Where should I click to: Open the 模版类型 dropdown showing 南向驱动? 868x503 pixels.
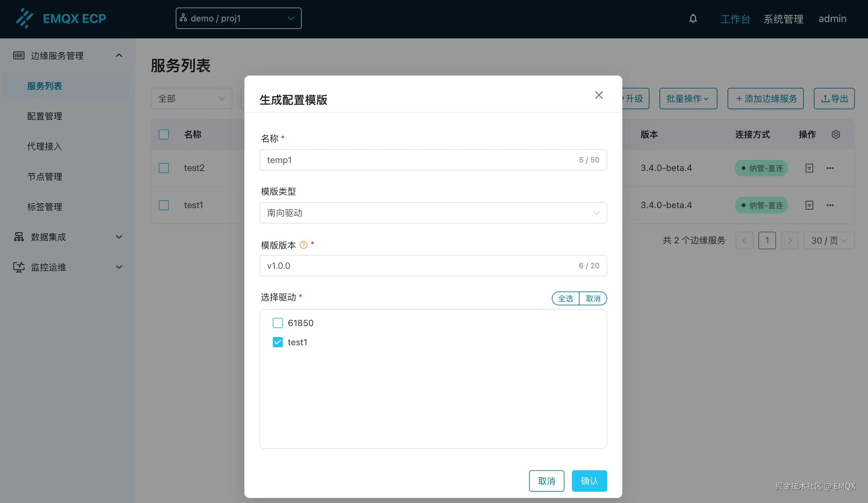[433, 213]
